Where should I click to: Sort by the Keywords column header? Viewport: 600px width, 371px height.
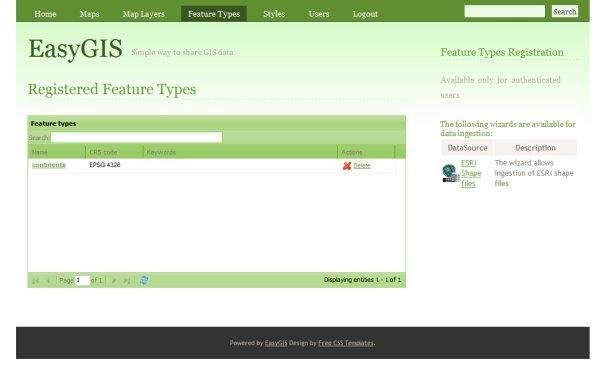240,152
